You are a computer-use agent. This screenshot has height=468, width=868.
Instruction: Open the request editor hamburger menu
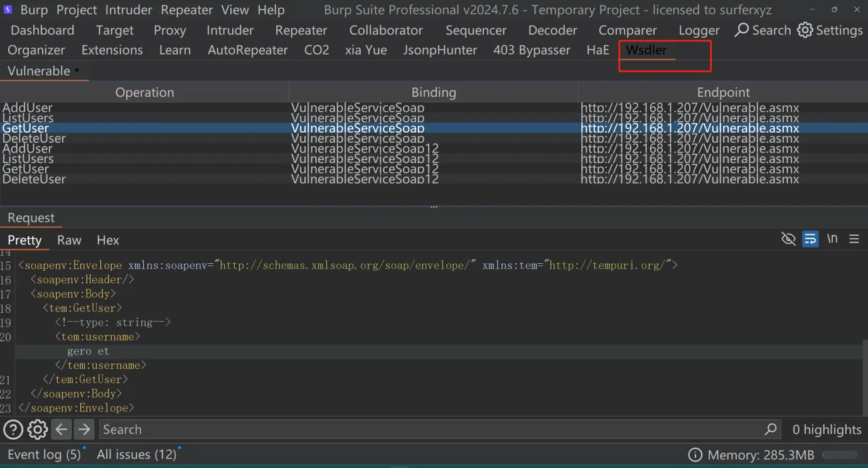[854, 239]
